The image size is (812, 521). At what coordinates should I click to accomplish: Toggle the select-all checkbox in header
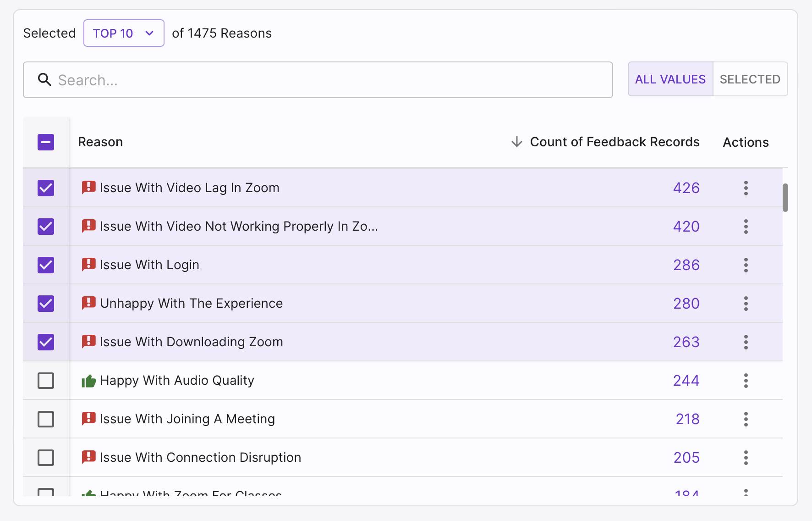point(46,142)
